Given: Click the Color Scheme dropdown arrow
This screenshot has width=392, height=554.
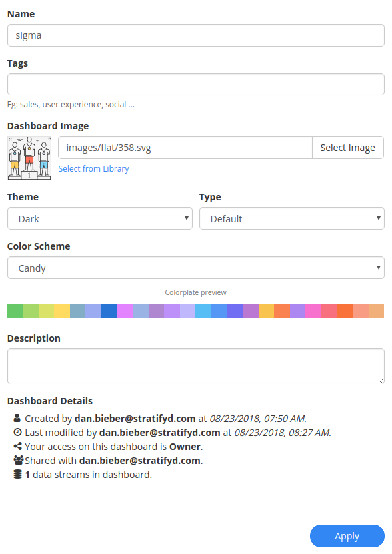Looking at the screenshot, I should click(378, 268).
